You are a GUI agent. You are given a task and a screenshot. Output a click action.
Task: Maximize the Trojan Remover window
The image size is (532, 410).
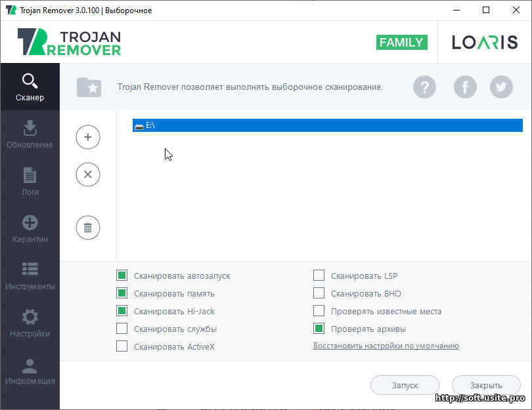486,10
